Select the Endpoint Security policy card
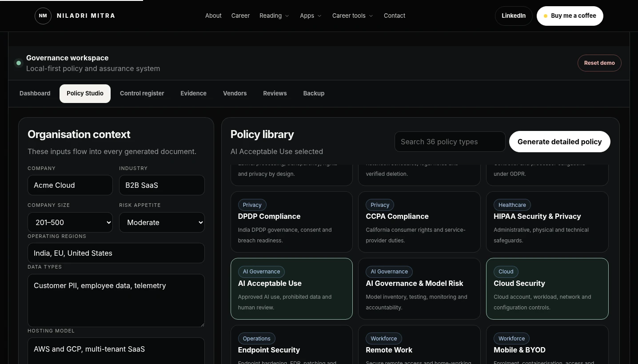The width and height of the screenshot is (638, 364). tap(291, 344)
